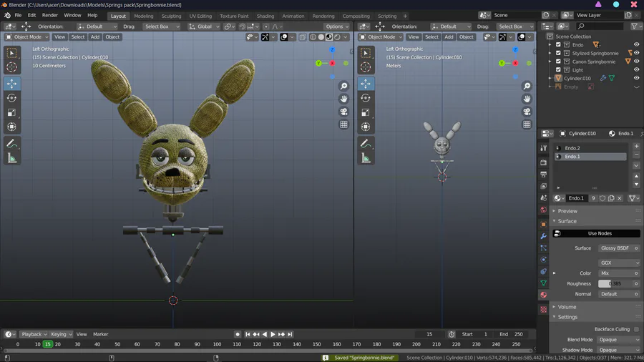Screen dimensions: 644x362
Task: Select the Cursor tool in left viewport
Action: point(11,67)
